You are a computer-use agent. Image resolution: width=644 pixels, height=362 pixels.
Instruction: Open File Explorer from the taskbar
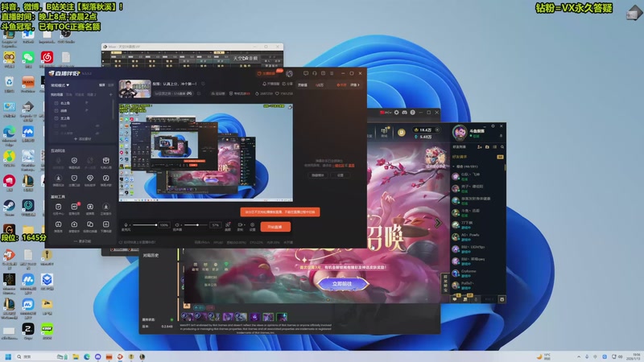click(x=76, y=356)
